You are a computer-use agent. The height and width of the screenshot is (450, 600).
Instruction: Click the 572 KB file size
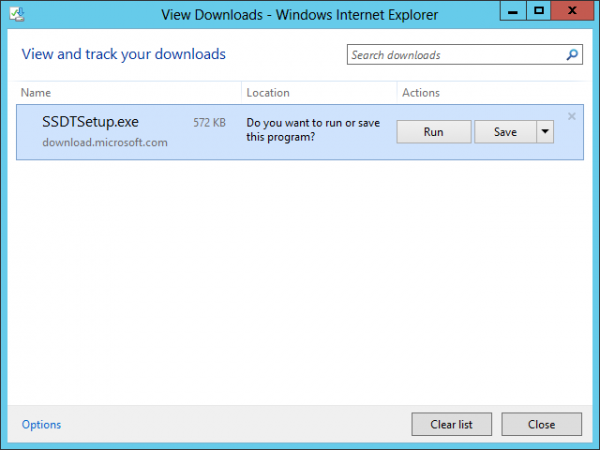[209, 122]
